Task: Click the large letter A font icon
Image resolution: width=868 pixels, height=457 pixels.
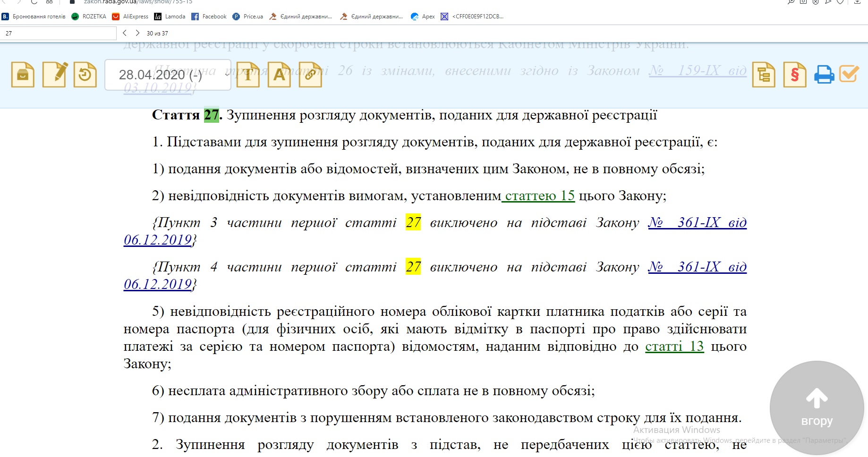Action: coord(279,75)
